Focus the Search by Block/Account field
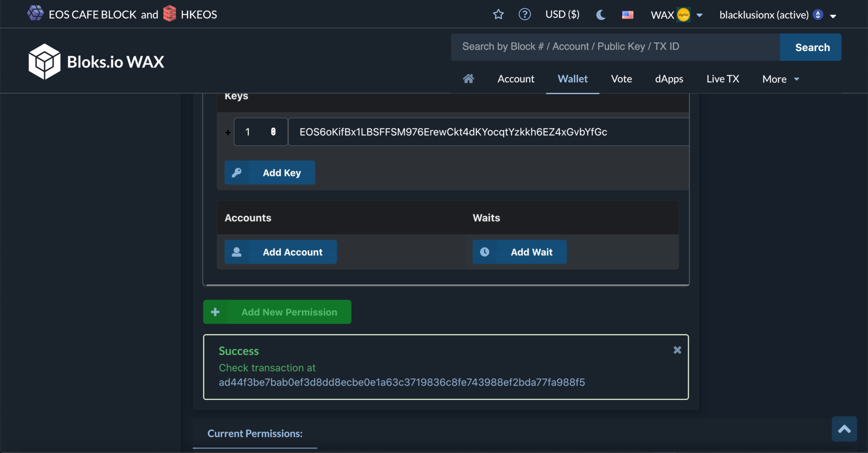Screen dimensions: 868x453 615,47
